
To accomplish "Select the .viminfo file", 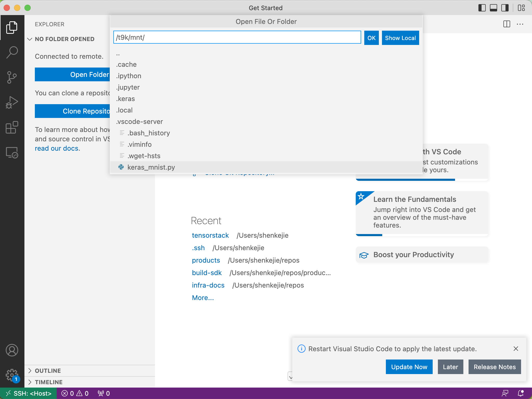I will pyautogui.click(x=266, y=144).
